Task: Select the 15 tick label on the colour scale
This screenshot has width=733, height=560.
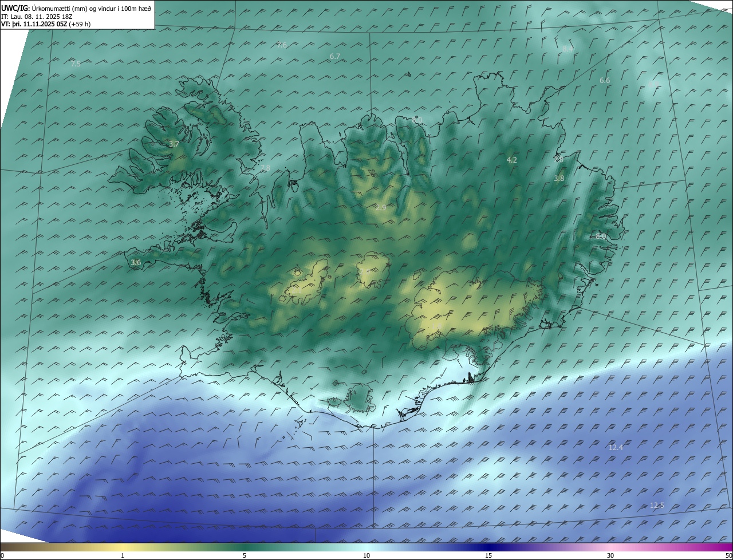Action: tap(488, 555)
